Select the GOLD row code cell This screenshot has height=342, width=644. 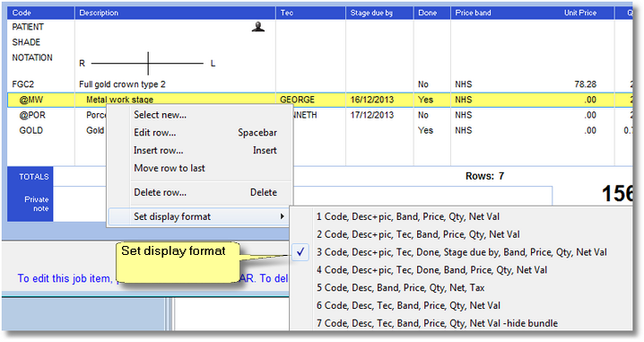(30, 130)
